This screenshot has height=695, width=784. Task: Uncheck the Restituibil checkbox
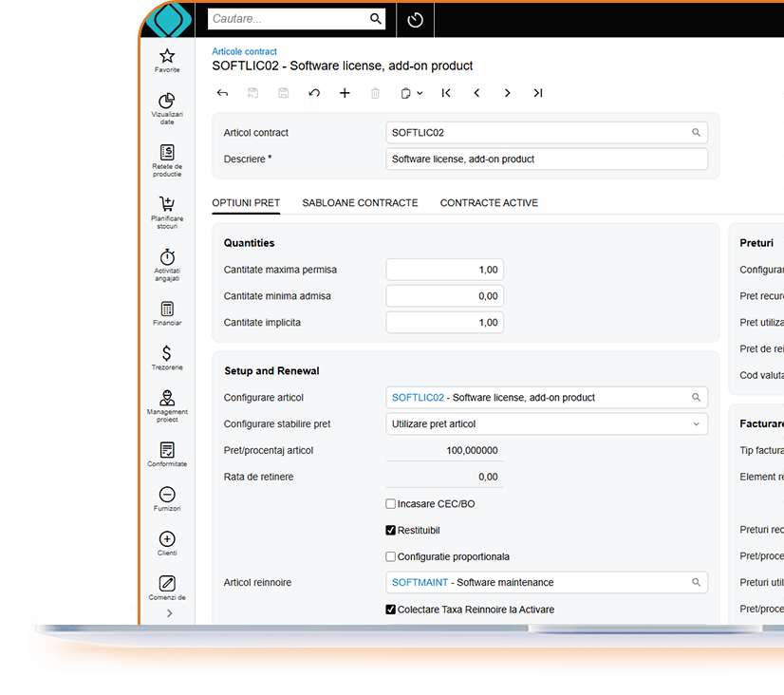[x=391, y=531]
